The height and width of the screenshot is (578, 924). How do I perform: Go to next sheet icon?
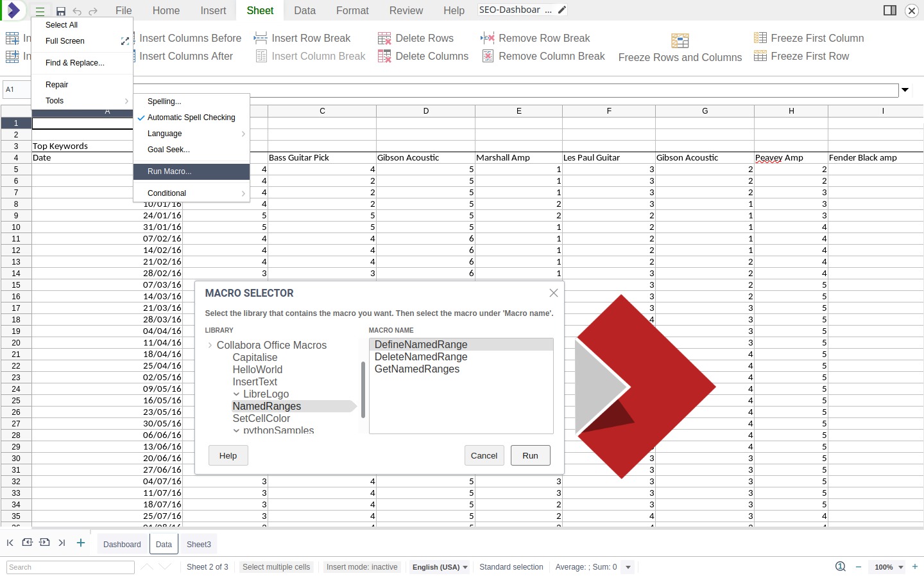click(44, 543)
